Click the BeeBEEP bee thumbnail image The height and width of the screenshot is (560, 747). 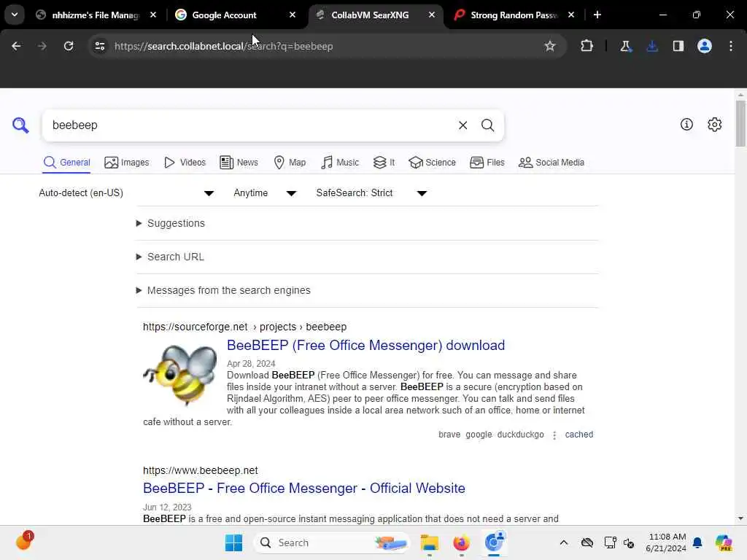pos(180,375)
